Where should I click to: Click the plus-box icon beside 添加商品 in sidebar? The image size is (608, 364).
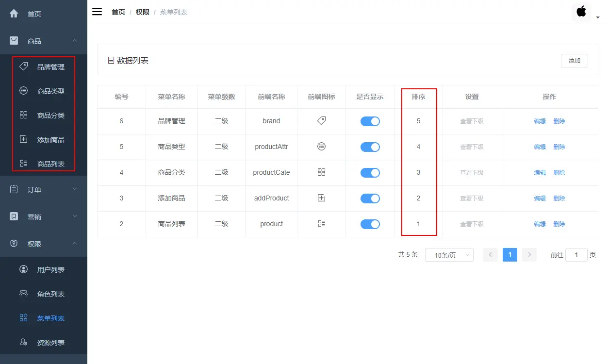click(x=23, y=139)
